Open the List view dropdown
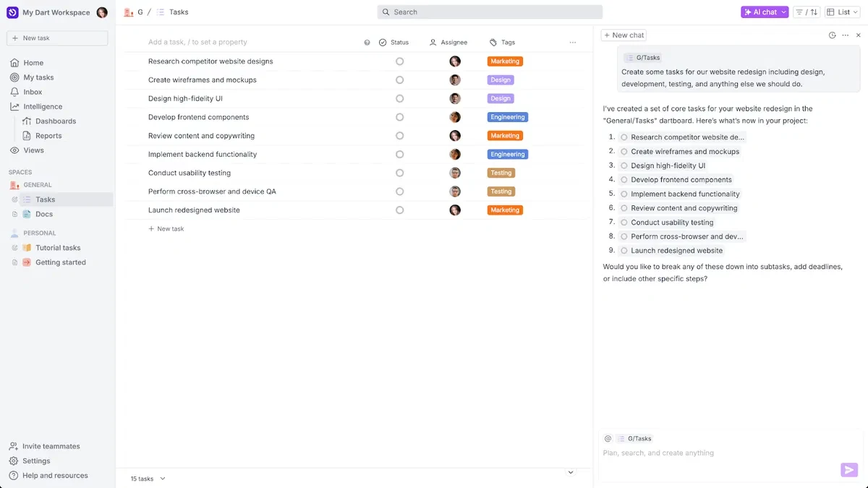The width and height of the screenshot is (868, 488). [843, 12]
